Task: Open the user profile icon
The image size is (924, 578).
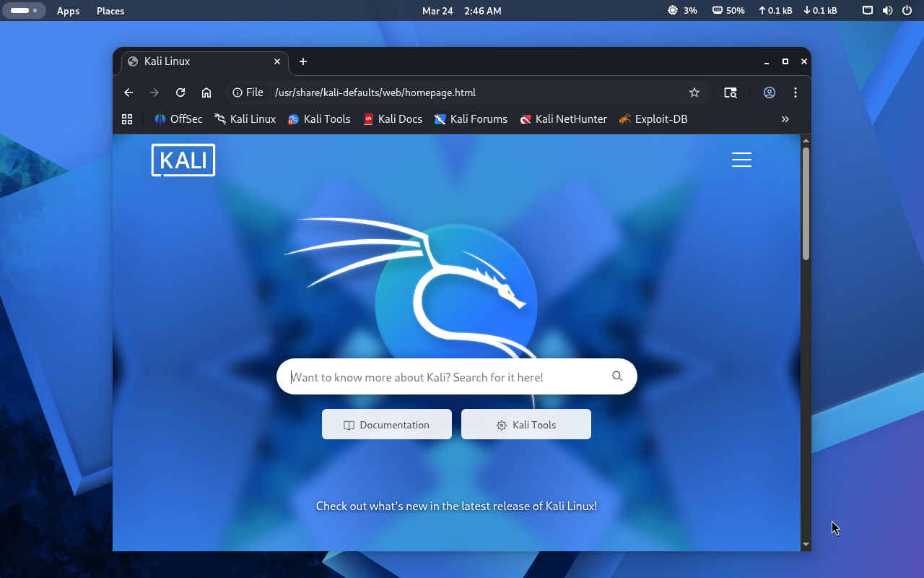Action: 770,92
